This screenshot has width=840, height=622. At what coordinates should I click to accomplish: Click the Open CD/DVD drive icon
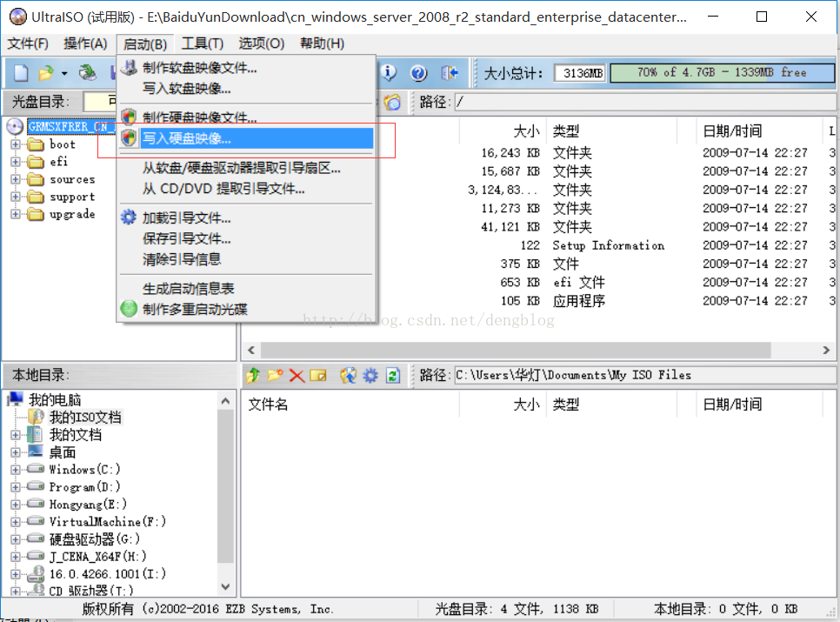click(88, 72)
